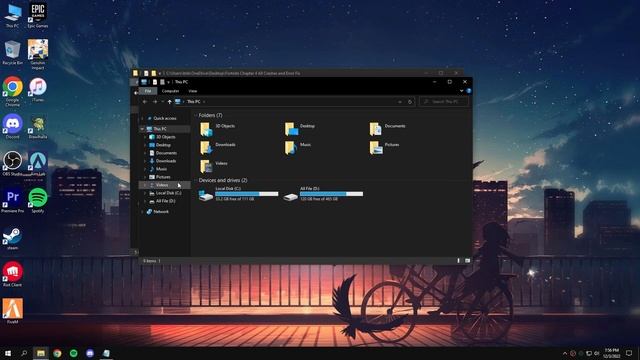Launch Brawlhalla desktop shortcut
This screenshot has height=360, width=640.
coord(38,127)
